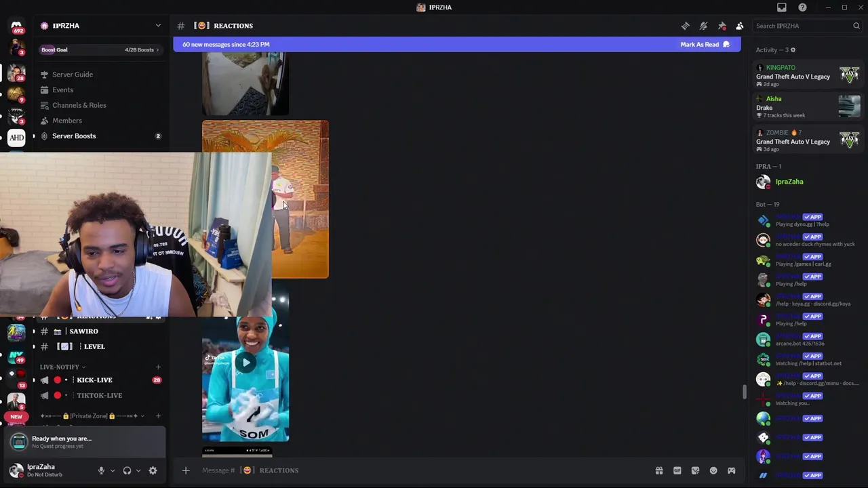This screenshot has width=868, height=488.
Task: Select the KICK-LIVE channel
Action: [x=99, y=380]
